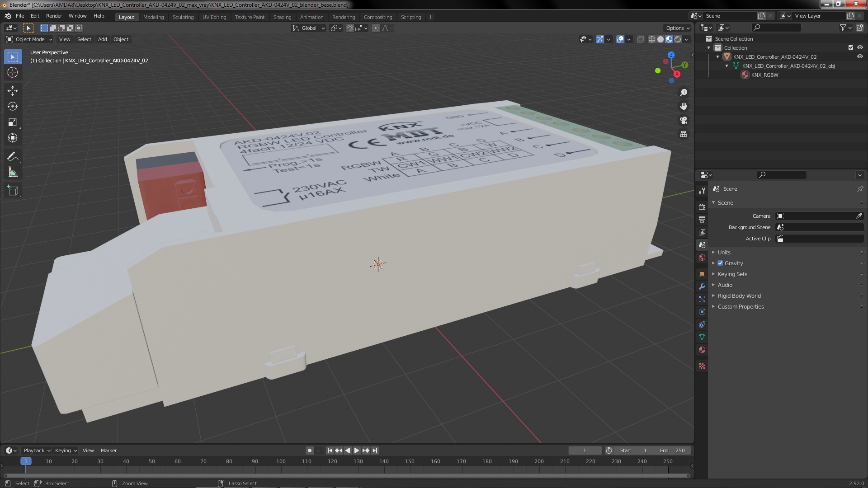Expand the Audio panel
Image resolution: width=868 pixels, height=488 pixels.
pos(725,285)
